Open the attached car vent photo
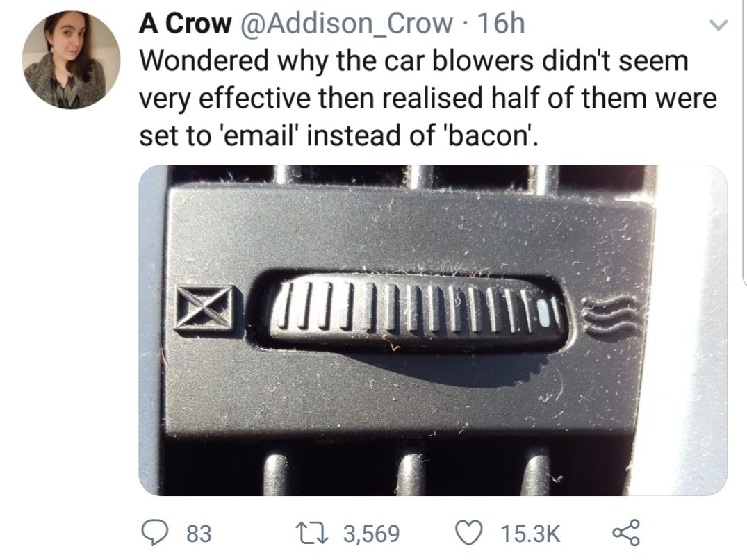 (433, 330)
